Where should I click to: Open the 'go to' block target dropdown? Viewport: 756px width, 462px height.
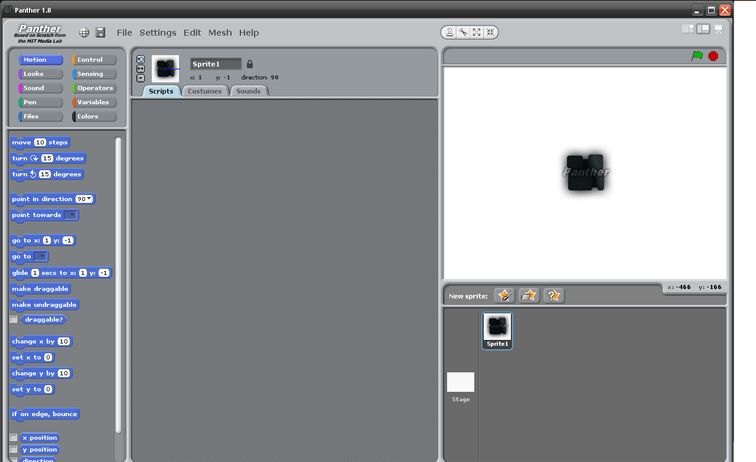[x=41, y=257]
